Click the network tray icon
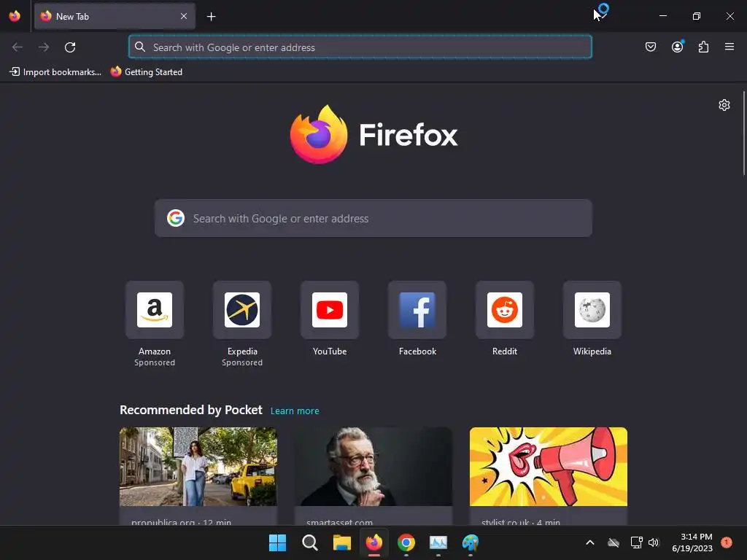 [x=636, y=542]
